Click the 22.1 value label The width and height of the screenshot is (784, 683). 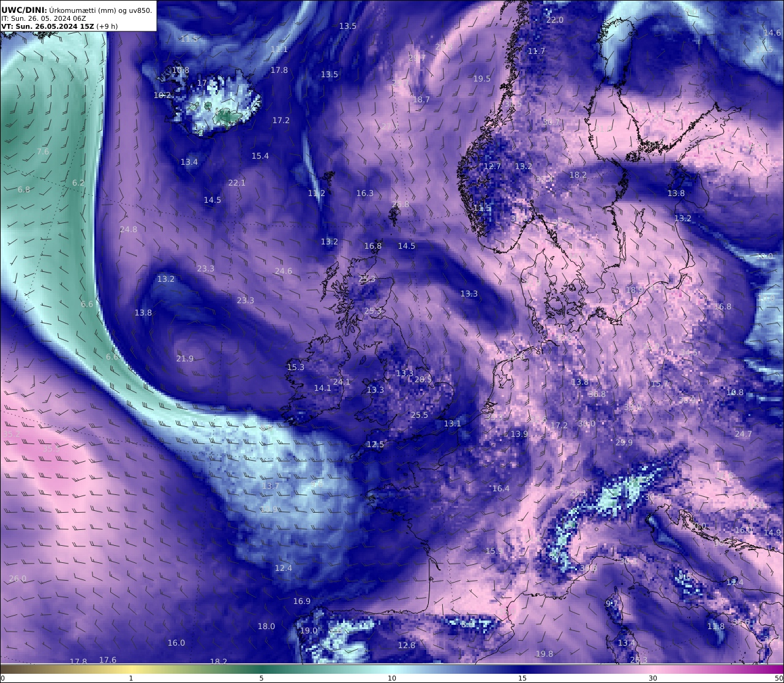236,183
